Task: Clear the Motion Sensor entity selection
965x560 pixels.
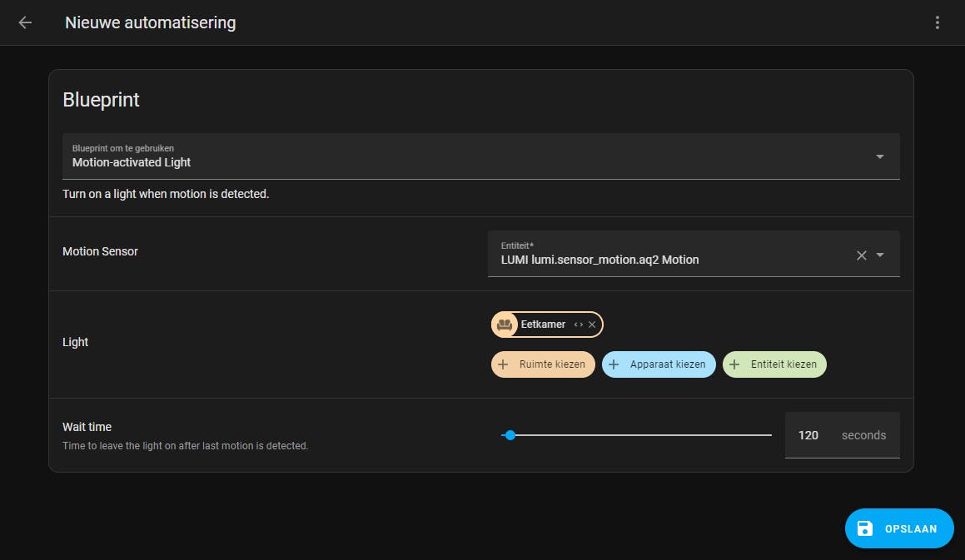Action: [862, 255]
